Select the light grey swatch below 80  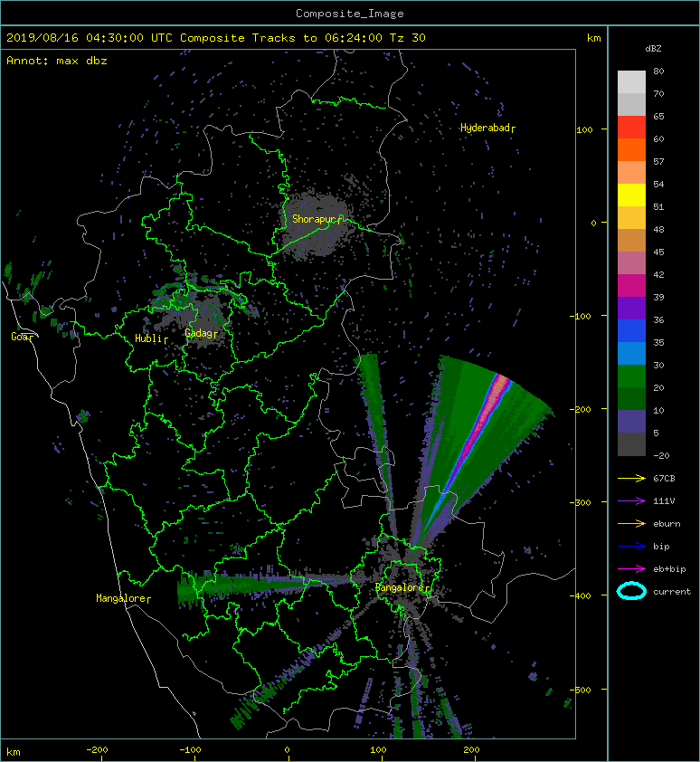[x=631, y=81]
